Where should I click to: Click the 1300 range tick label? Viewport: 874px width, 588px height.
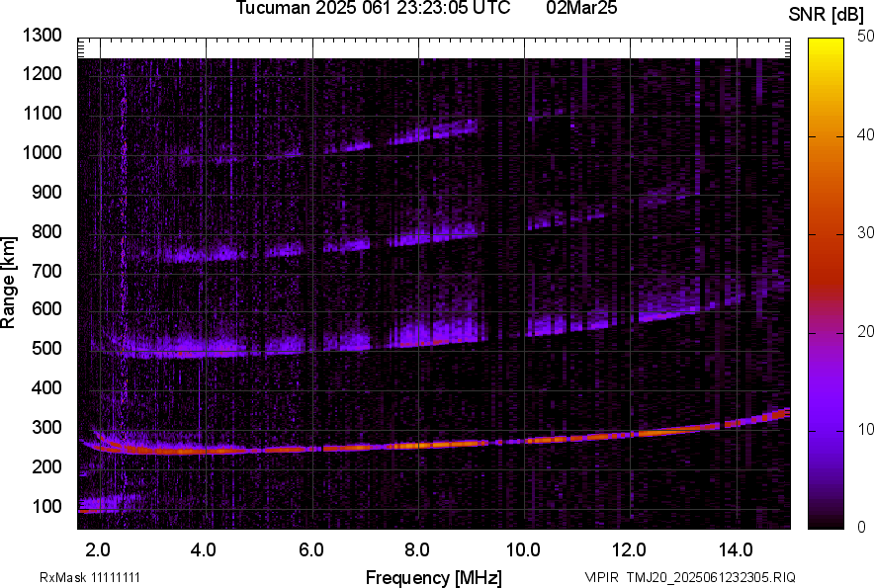click(x=43, y=36)
